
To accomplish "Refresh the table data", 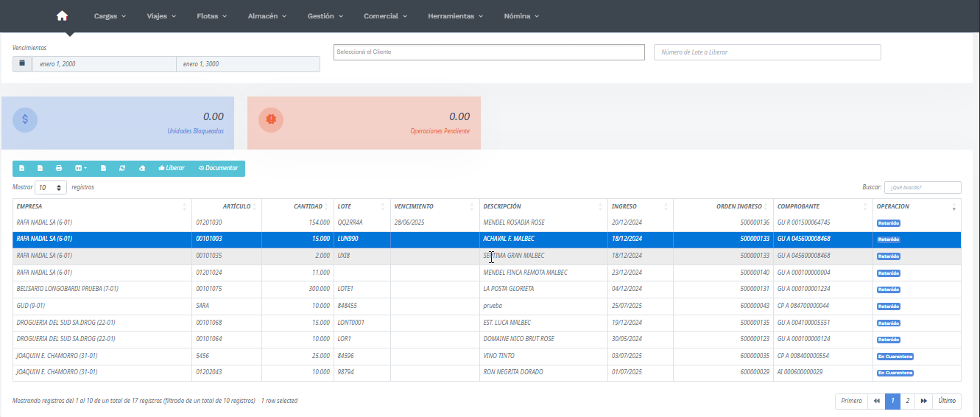I will point(122,168).
